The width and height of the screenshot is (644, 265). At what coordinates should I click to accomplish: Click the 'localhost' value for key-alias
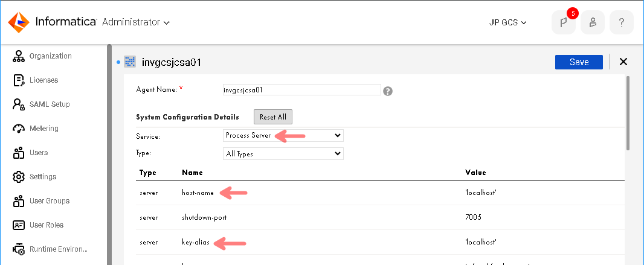coord(480,243)
